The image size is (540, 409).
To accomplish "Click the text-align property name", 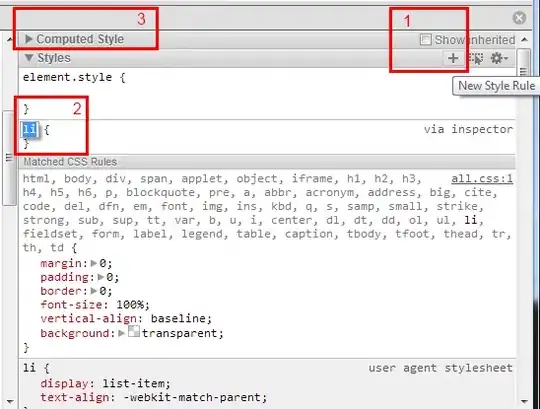I will tap(75, 397).
